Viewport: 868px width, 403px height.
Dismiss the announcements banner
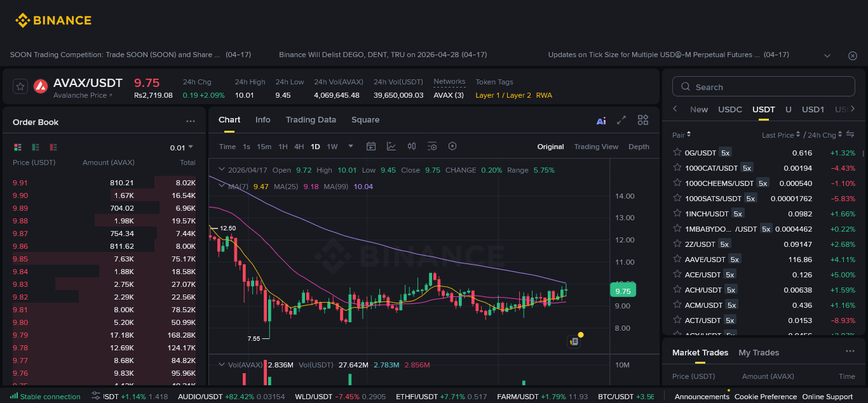(x=853, y=56)
